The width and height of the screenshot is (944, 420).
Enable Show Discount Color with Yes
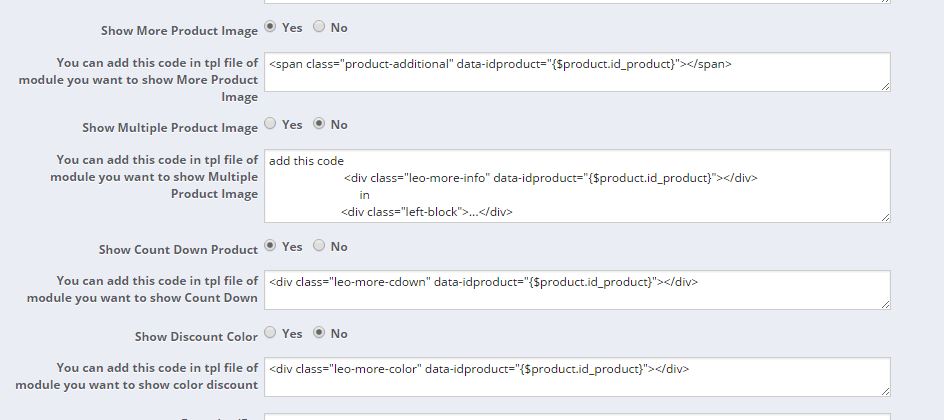coord(271,333)
